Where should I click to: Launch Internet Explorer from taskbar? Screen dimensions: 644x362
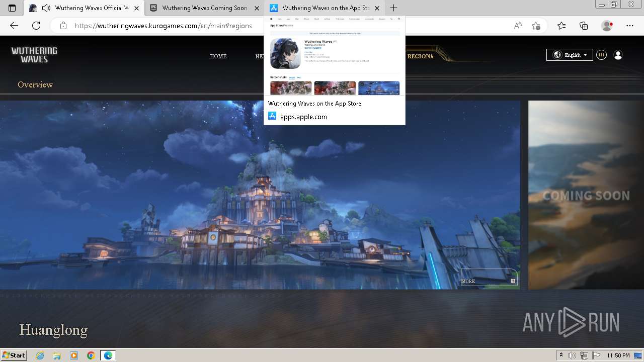pyautogui.click(x=40, y=355)
